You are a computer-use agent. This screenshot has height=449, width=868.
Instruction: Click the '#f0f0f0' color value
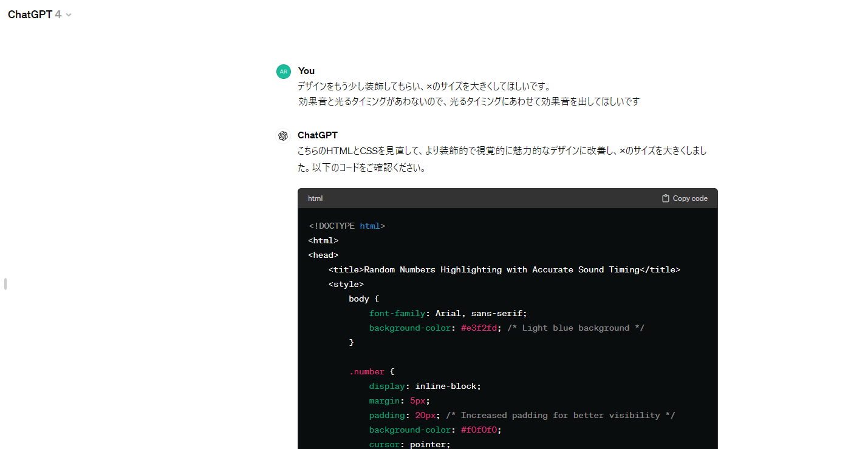[479, 430]
